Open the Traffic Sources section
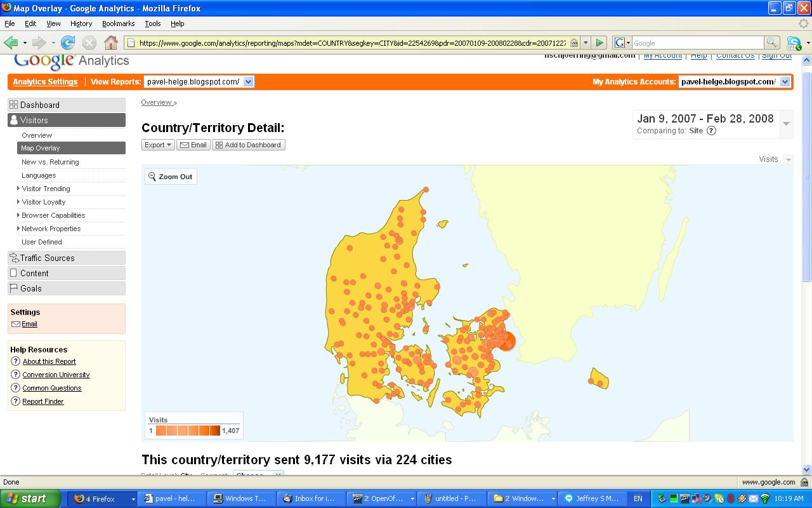This screenshot has width=812, height=508. click(x=67, y=258)
